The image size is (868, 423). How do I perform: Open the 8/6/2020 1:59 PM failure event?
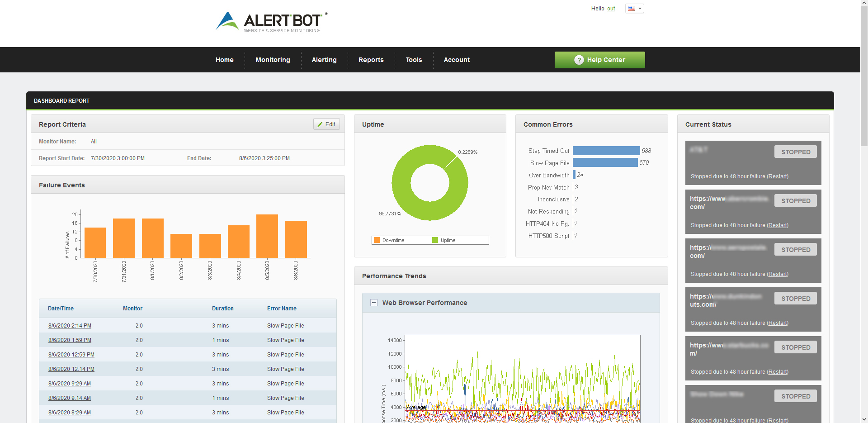pyautogui.click(x=70, y=340)
